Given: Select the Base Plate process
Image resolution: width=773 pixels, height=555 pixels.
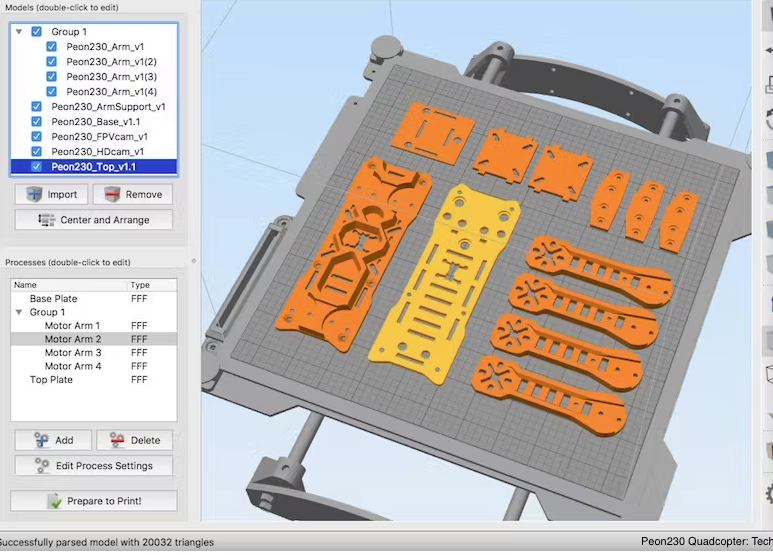Looking at the screenshot, I should (x=53, y=299).
